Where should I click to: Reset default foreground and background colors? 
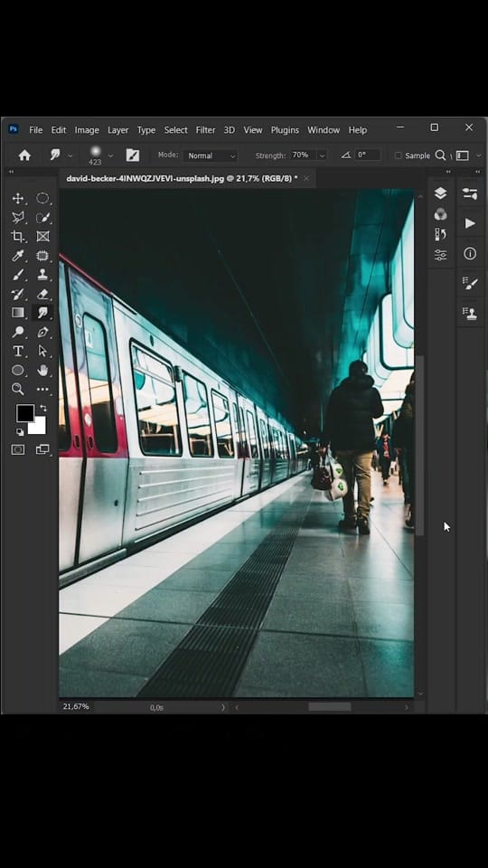20,432
